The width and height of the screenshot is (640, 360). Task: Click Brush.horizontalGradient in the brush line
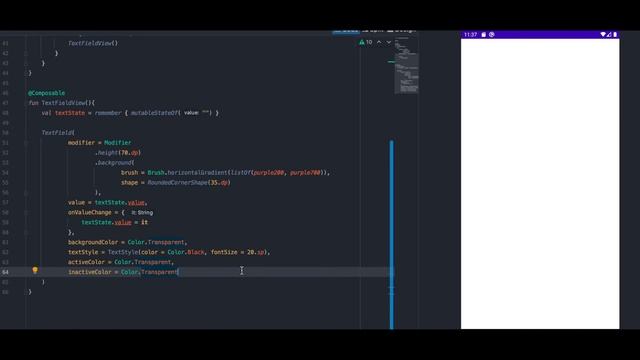pyautogui.click(x=187, y=173)
